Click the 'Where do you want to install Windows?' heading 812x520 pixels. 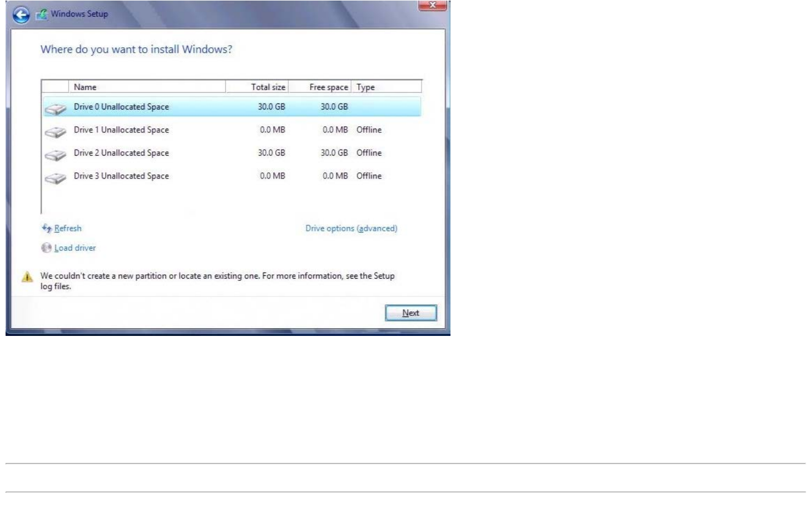click(x=136, y=49)
